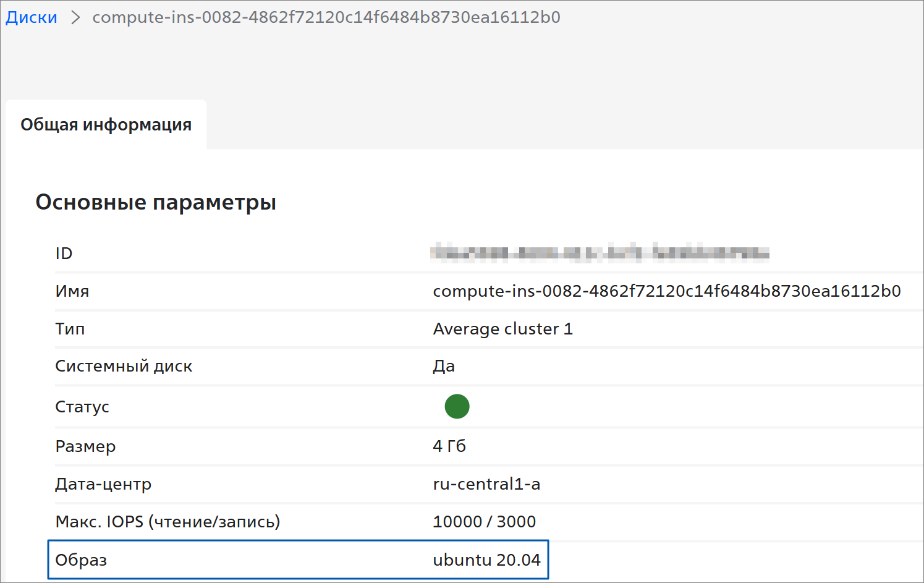The width and height of the screenshot is (924, 583).
Task: Click the Дата-центр row label
Action: pos(103,484)
